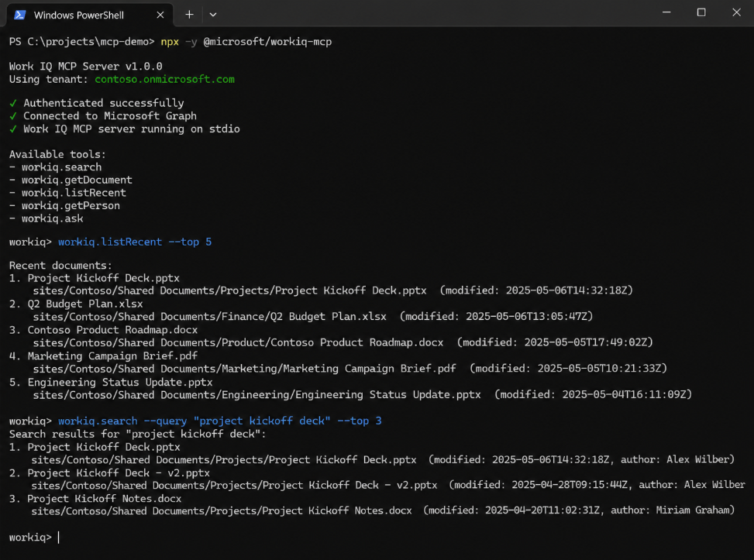The image size is (754, 560).
Task: Click '4. Marketing Campaign Brief.pdf' entry
Action: click(103, 356)
